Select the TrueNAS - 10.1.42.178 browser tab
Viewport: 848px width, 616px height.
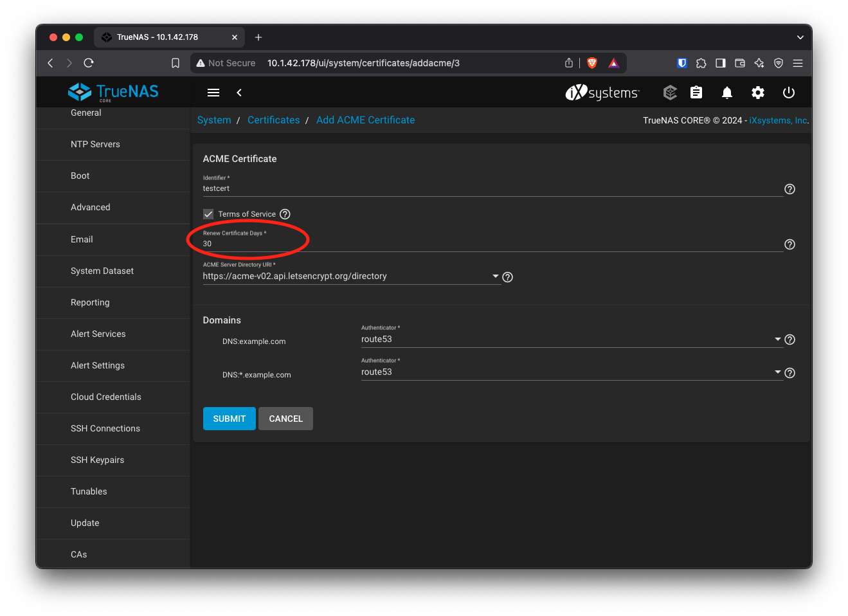coord(169,37)
